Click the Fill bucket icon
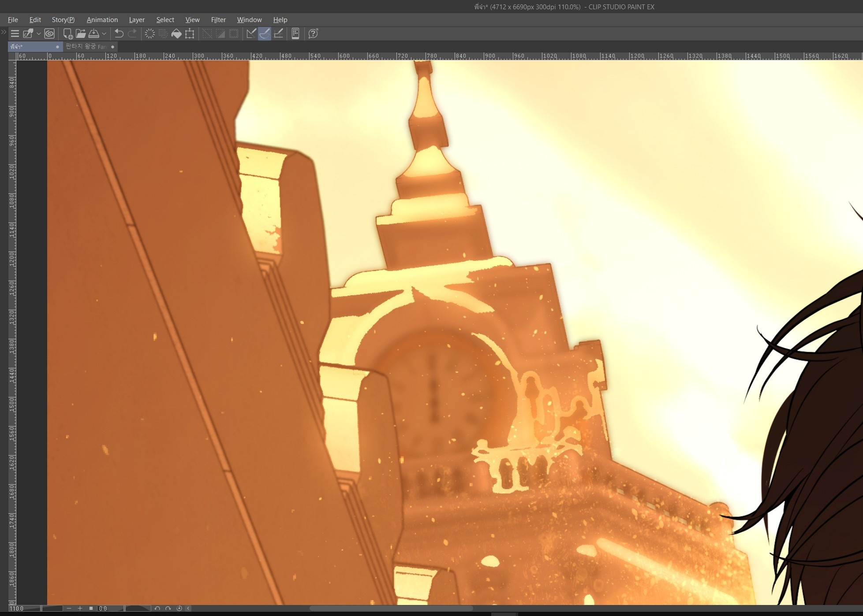This screenshot has width=863, height=616. tap(176, 33)
